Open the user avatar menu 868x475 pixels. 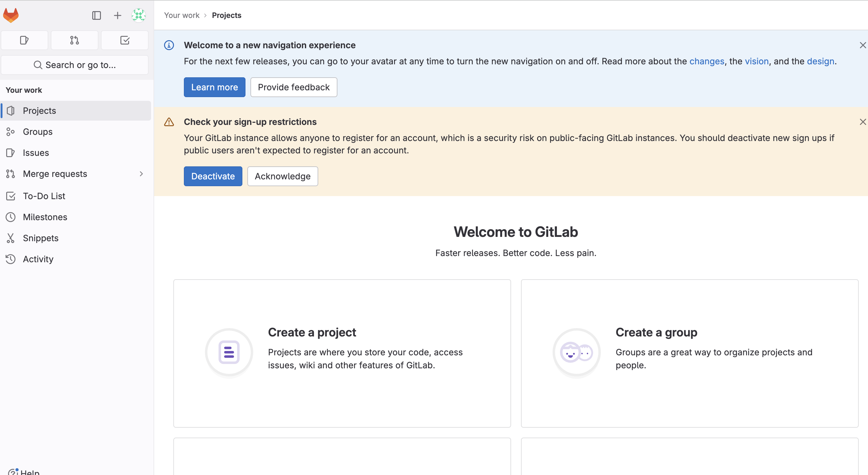[x=138, y=15]
